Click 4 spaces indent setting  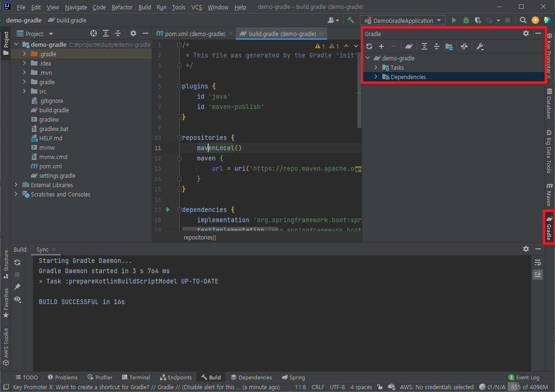pyautogui.click(x=361, y=387)
